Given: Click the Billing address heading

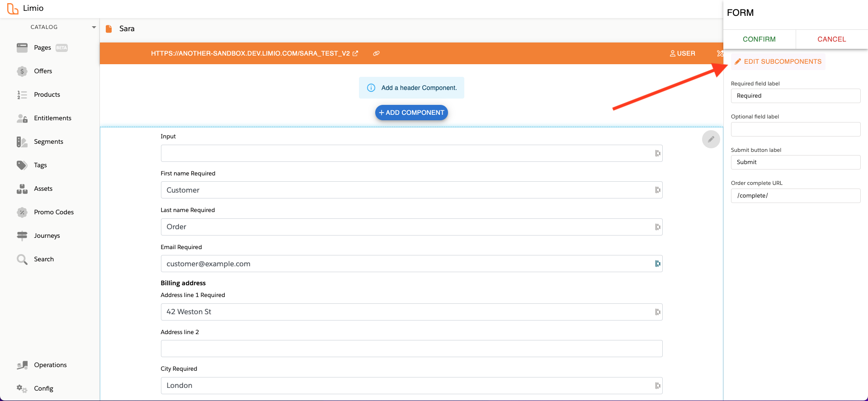Looking at the screenshot, I should pos(183,283).
